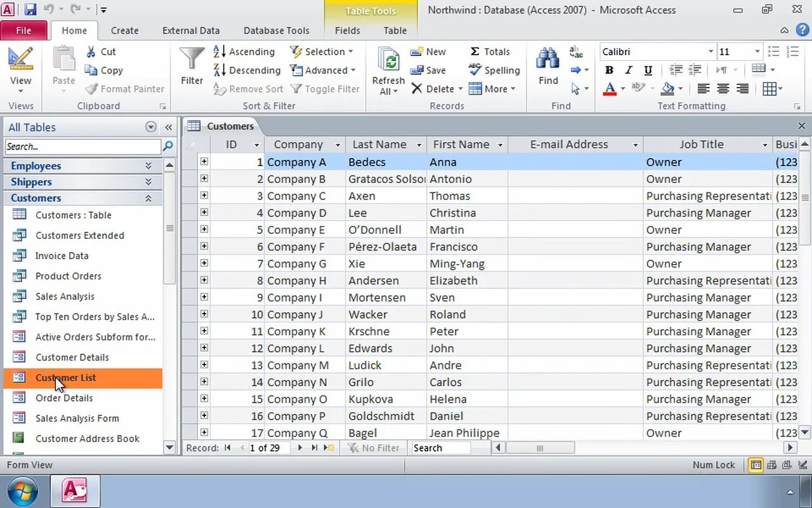The height and width of the screenshot is (508, 812).
Task: Open the Job Title column dropdown
Action: (x=764, y=145)
